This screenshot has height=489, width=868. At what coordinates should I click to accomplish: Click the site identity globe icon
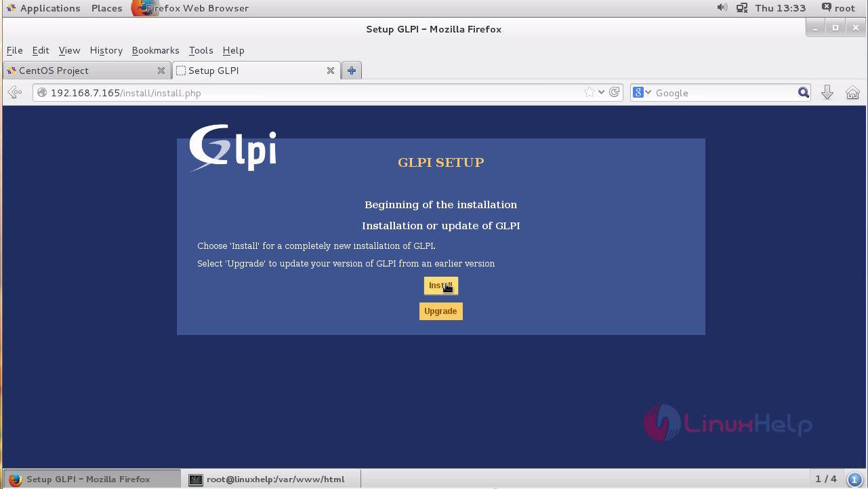coord(42,93)
